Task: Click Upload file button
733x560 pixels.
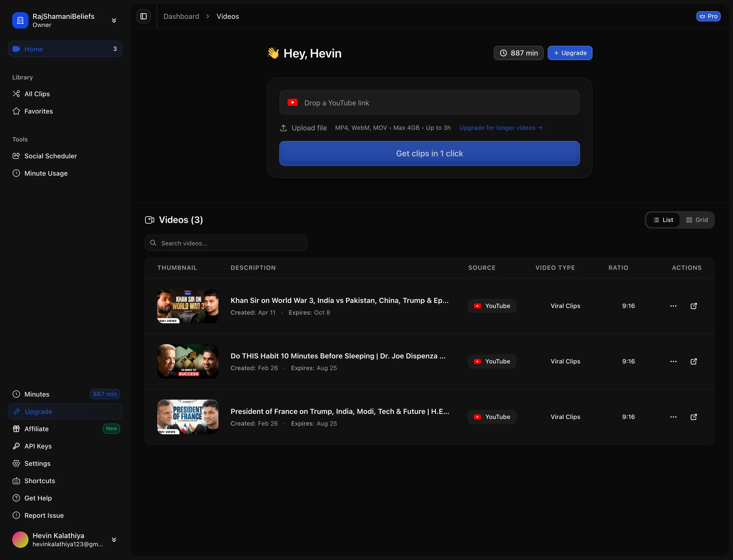Action: click(x=303, y=128)
